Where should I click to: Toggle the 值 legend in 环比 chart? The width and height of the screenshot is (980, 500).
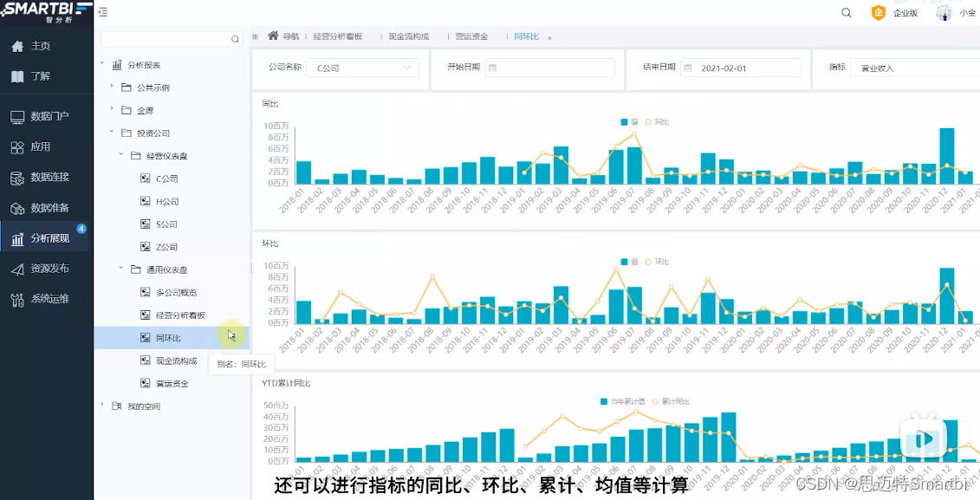(629, 262)
